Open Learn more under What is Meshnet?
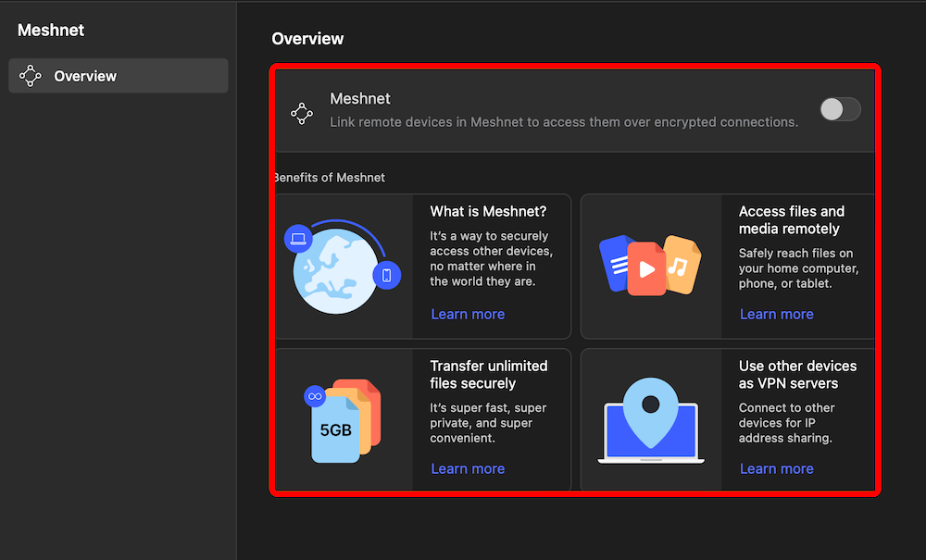 coord(468,314)
